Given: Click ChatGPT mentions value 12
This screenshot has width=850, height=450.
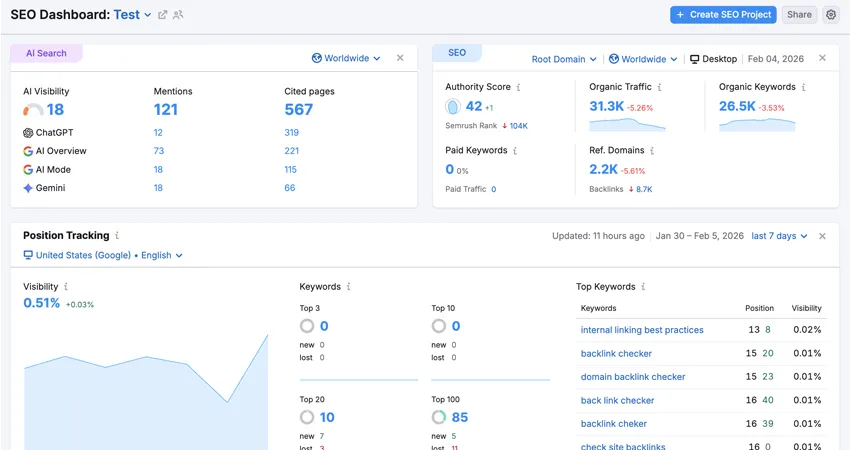Looking at the screenshot, I should [x=158, y=133].
